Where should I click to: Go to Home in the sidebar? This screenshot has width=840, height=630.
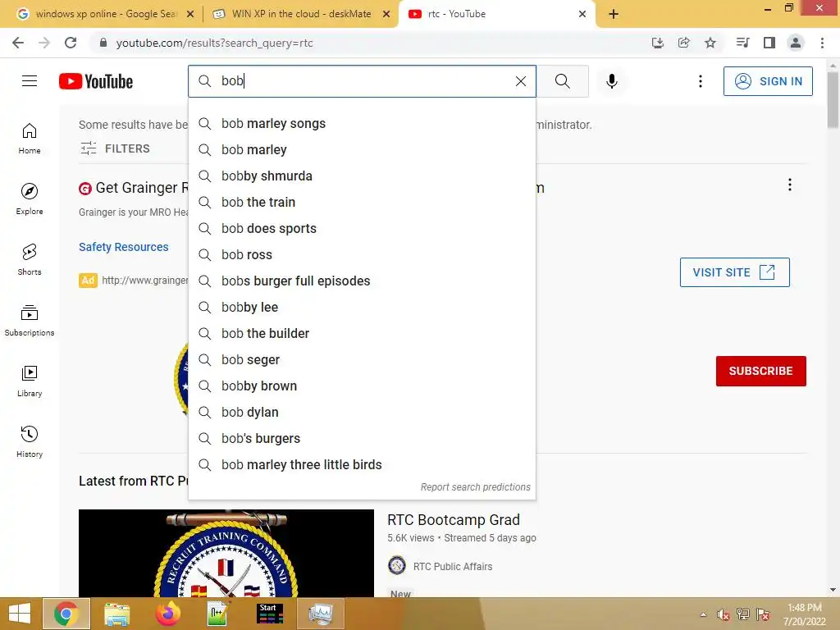tap(30, 139)
